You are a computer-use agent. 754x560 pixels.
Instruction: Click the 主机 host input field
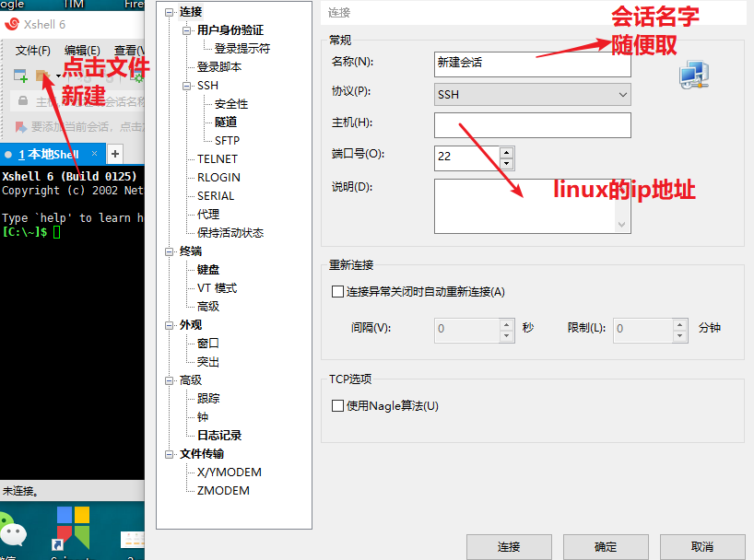click(x=533, y=125)
